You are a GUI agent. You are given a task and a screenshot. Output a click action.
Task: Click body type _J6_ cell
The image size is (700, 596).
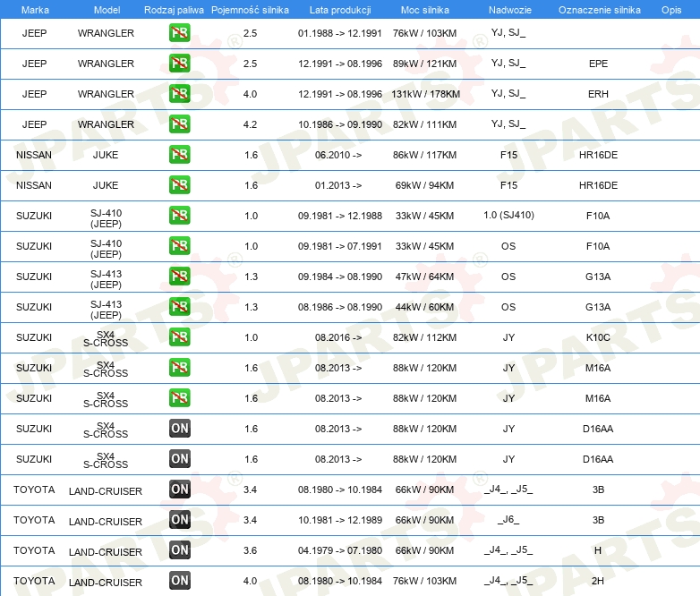[508, 520]
